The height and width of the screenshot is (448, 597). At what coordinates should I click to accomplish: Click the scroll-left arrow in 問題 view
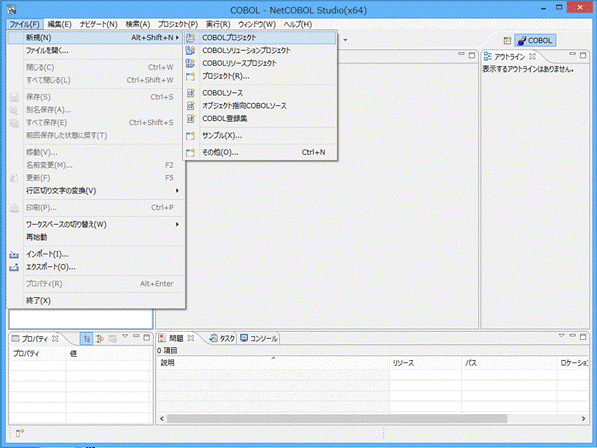(162, 419)
